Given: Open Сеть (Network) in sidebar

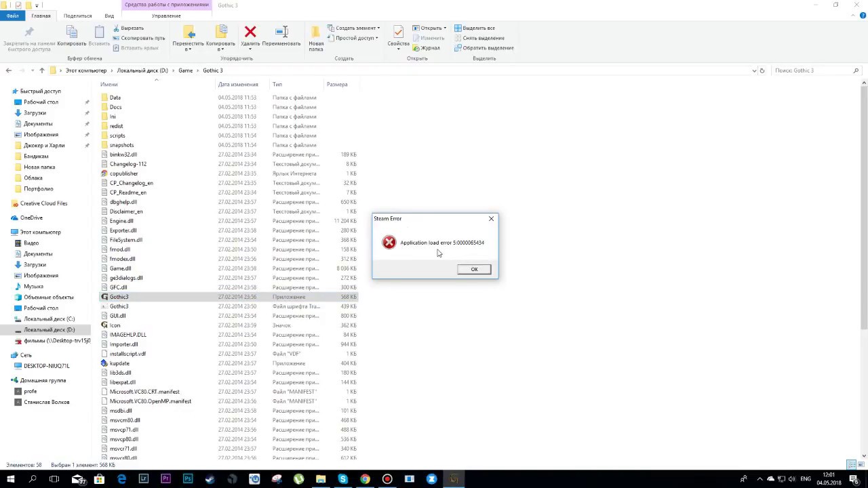Looking at the screenshot, I should (x=26, y=355).
